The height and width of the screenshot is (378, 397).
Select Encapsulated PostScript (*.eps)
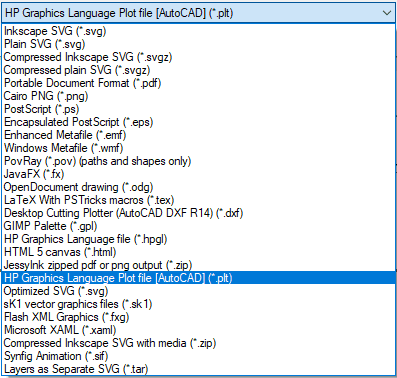point(198,122)
